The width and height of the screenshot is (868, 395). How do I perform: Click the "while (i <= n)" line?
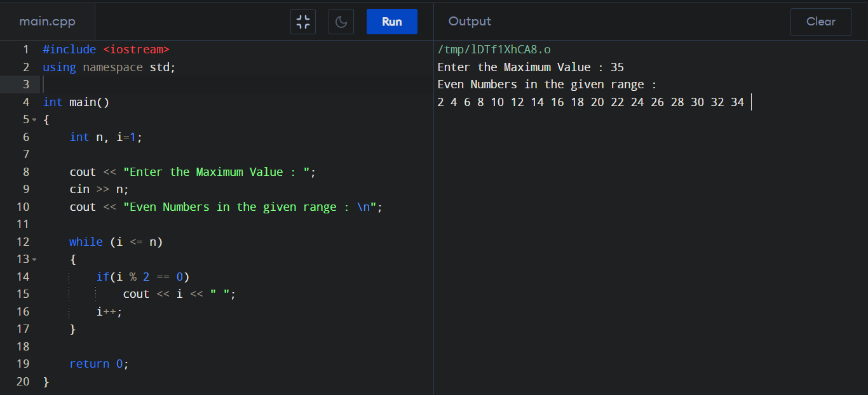pos(116,242)
